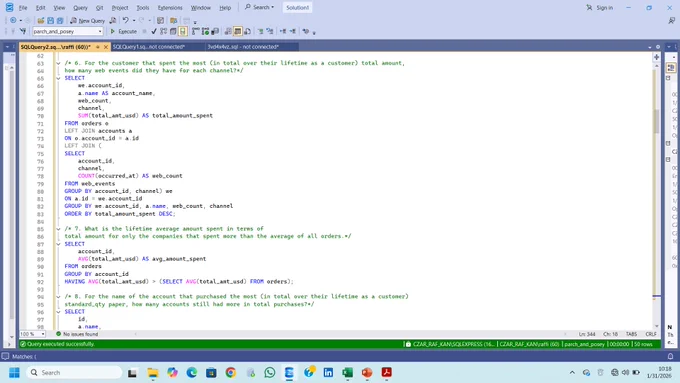Toggle Include Actual Execution Plan
This screenshot has height=383, width=680.
click(x=196, y=31)
